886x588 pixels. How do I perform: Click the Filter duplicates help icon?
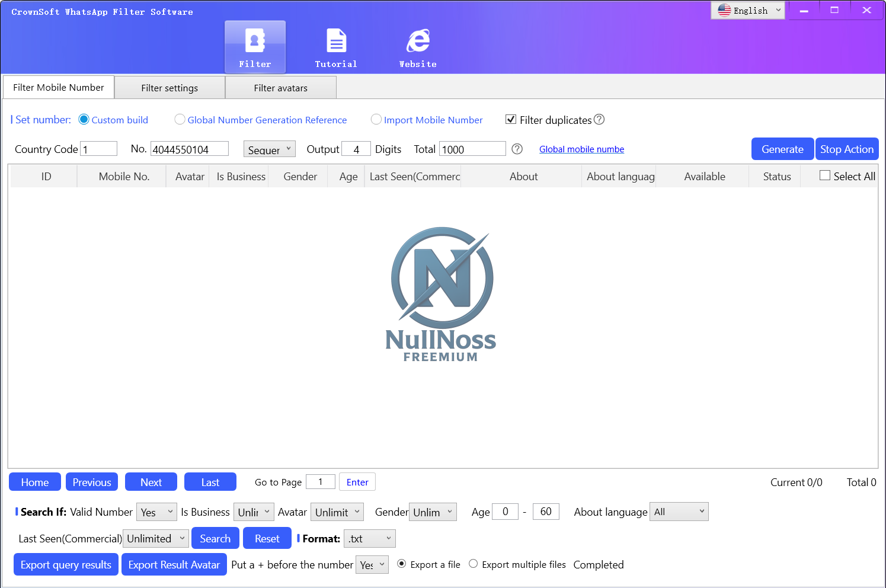599,120
